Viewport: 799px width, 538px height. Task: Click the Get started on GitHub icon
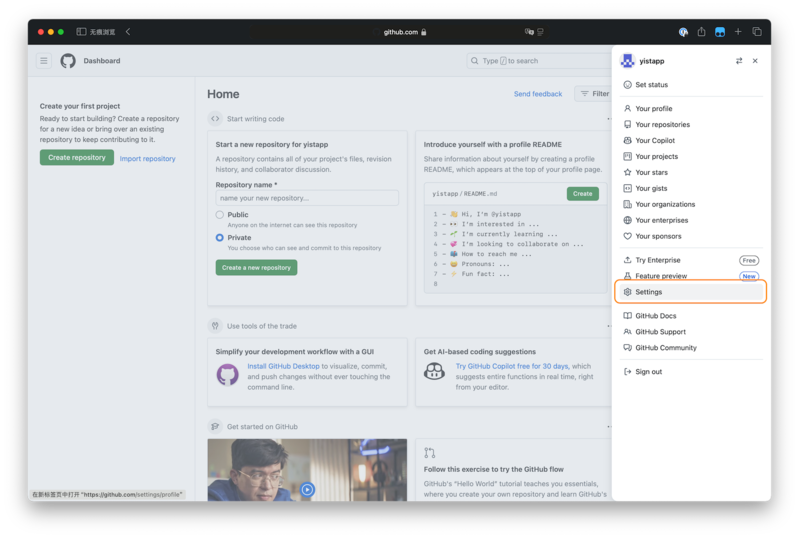point(215,426)
